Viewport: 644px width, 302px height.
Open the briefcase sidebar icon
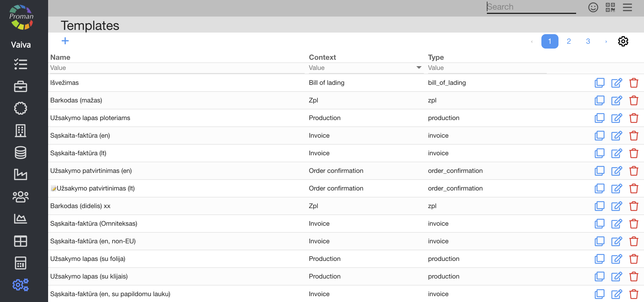tap(21, 86)
